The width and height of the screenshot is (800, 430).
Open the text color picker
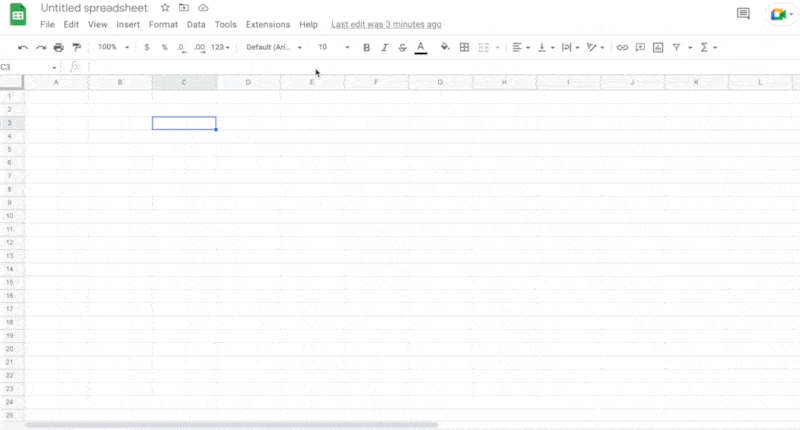(420, 47)
